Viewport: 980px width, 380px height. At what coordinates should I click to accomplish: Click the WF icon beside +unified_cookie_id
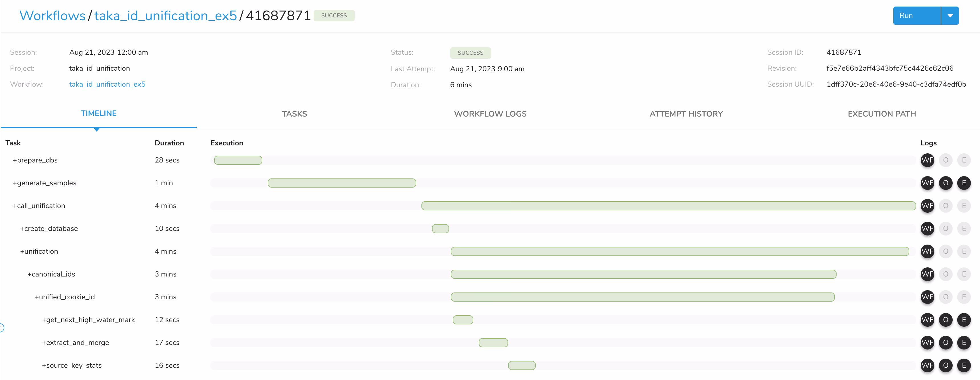click(x=928, y=297)
